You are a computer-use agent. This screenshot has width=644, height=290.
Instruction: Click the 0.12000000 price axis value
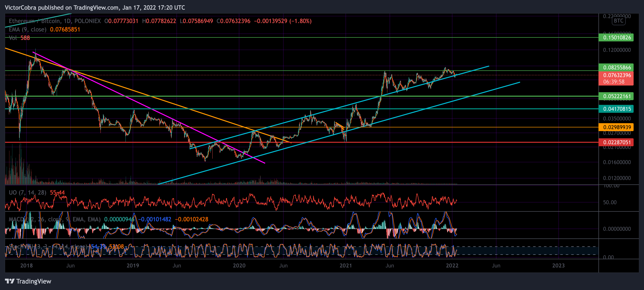point(617,50)
